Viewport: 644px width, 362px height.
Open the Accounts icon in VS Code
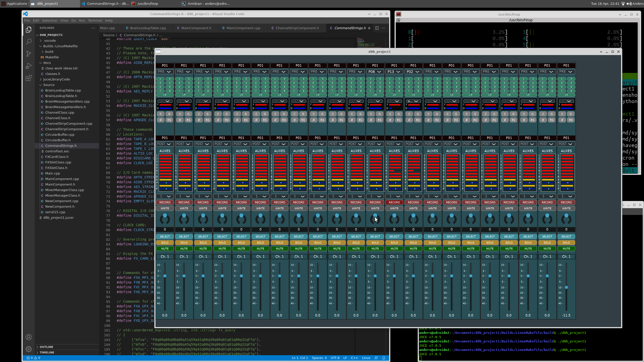click(x=29, y=337)
